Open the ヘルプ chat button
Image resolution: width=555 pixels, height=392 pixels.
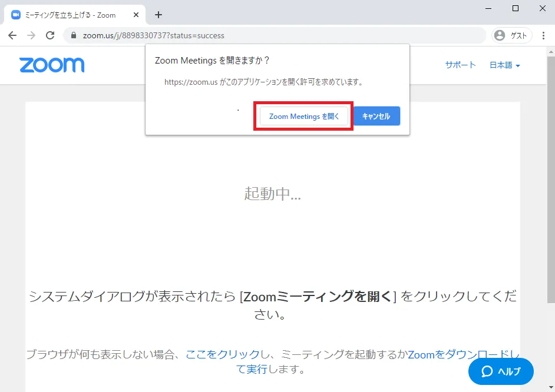501,371
